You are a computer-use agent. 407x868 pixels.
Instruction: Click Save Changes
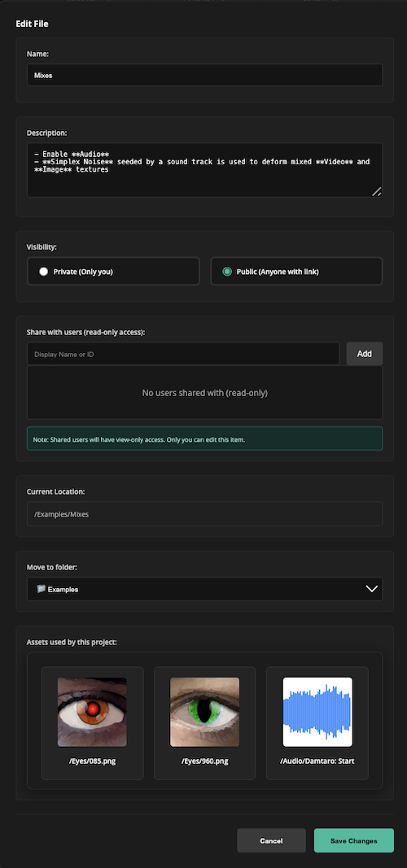point(354,840)
